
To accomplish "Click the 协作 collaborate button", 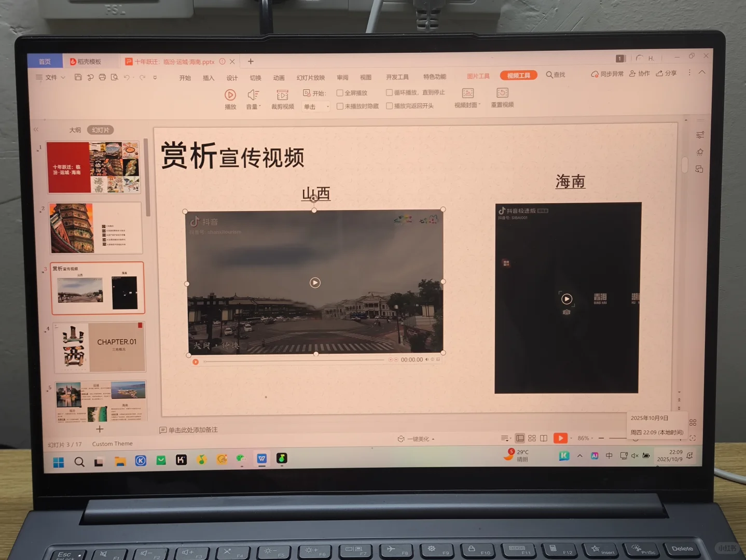I will 639,74.
